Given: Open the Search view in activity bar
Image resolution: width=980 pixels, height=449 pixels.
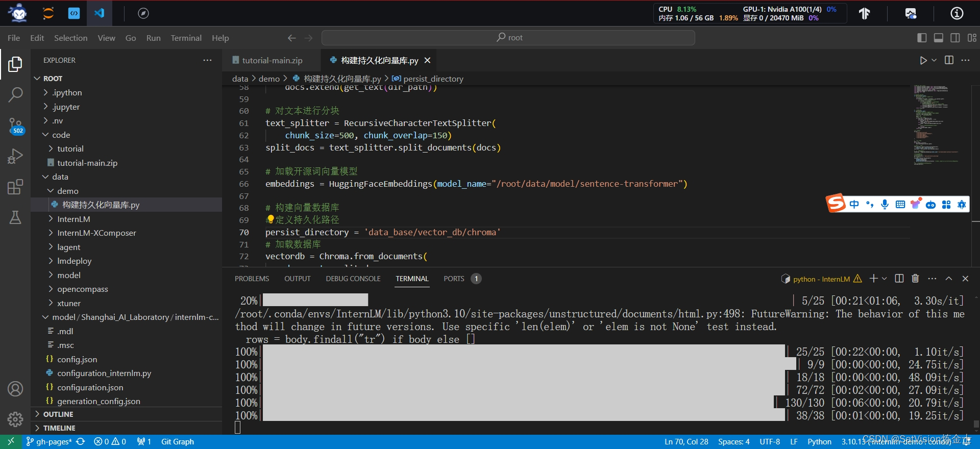Looking at the screenshot, I should click(x=15, y=94).
